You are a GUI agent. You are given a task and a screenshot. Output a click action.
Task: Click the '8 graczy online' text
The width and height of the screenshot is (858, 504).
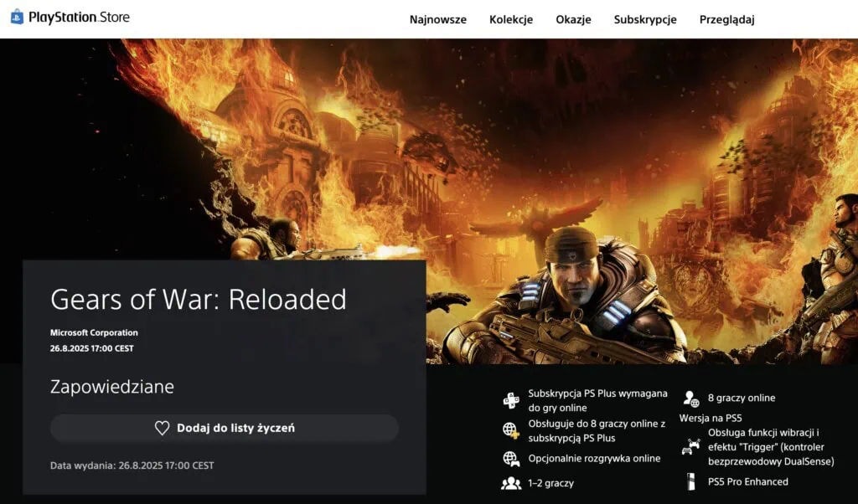(x=742, y=398)
